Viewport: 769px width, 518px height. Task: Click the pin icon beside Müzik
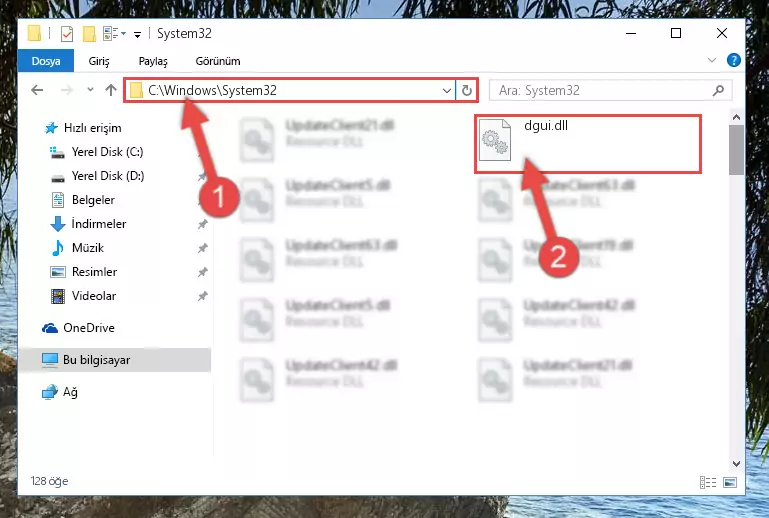click(x=202, y=248)
